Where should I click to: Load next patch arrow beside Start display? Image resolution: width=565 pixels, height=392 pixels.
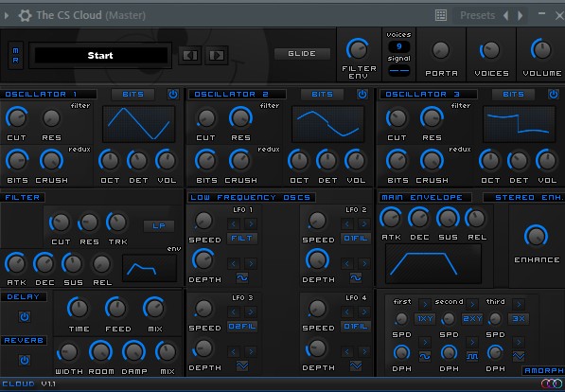(x=216, y=55)
